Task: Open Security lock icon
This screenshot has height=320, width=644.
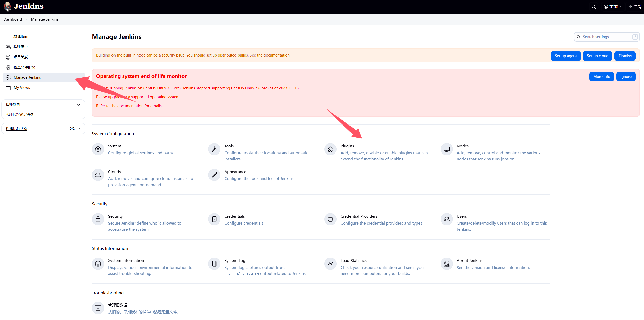Action: tap(98, 219)
